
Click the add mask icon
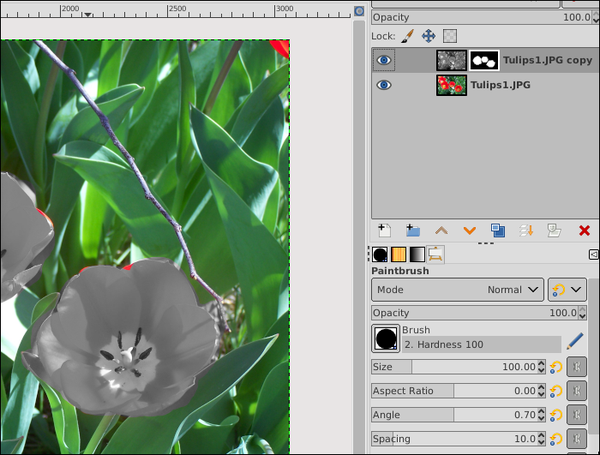coord(554,230)
